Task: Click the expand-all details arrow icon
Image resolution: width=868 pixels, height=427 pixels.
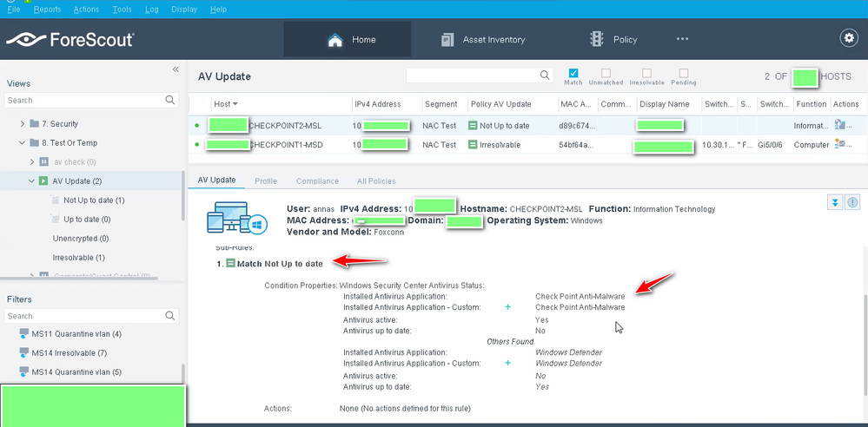Action: coord(835,202)
